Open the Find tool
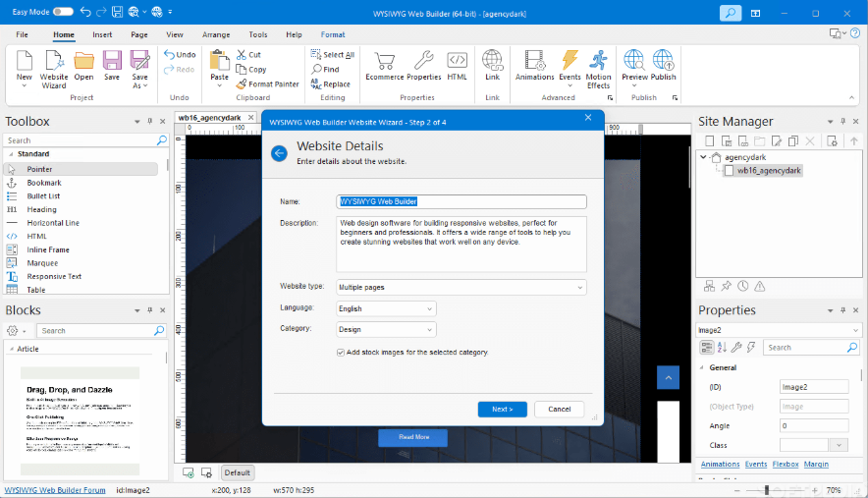This screenshot has height=498, width=868. [x=326, y=69]
